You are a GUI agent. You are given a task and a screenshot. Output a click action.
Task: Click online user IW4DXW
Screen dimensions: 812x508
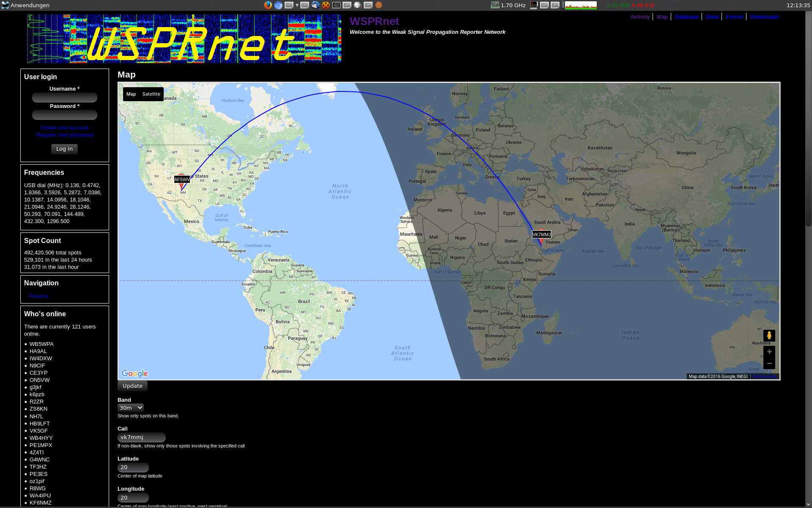(41, 359)
